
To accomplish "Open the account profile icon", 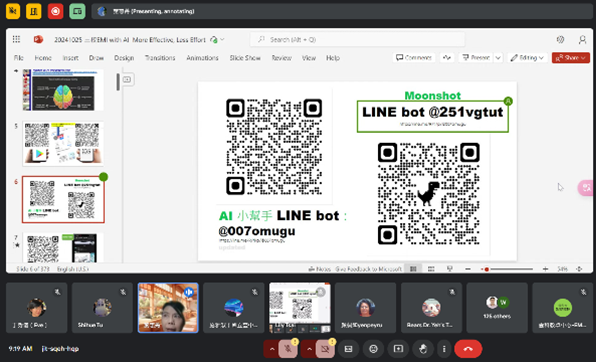I will 582,39.
